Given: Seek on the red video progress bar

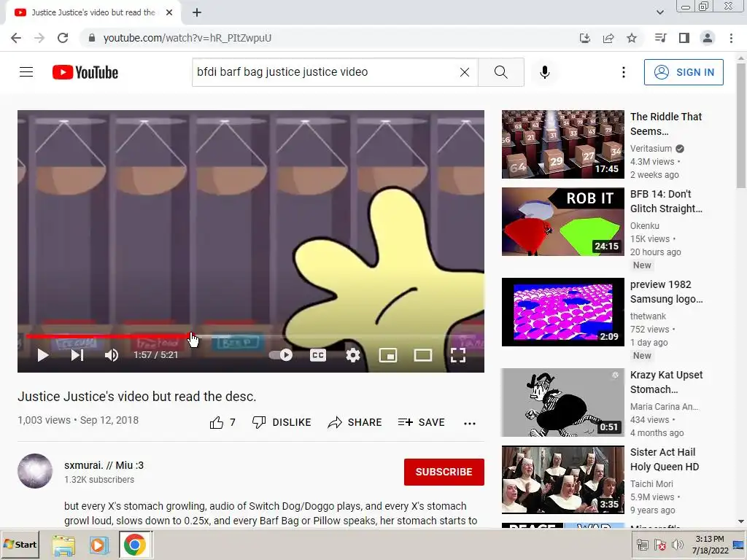Looking at the screenshot, I should pos(251,336).
